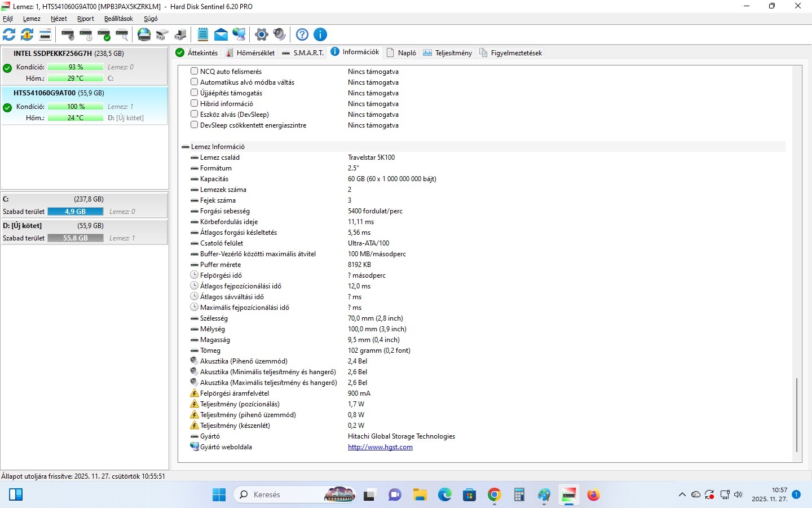Toggle Eszköz alvás (DevSleep) checkbox
The width and height of the screenshot is (812, 508).
(194, 114)
